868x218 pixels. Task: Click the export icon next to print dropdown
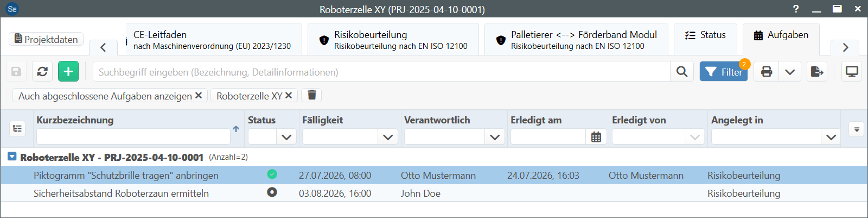click(x=817, y=71)
